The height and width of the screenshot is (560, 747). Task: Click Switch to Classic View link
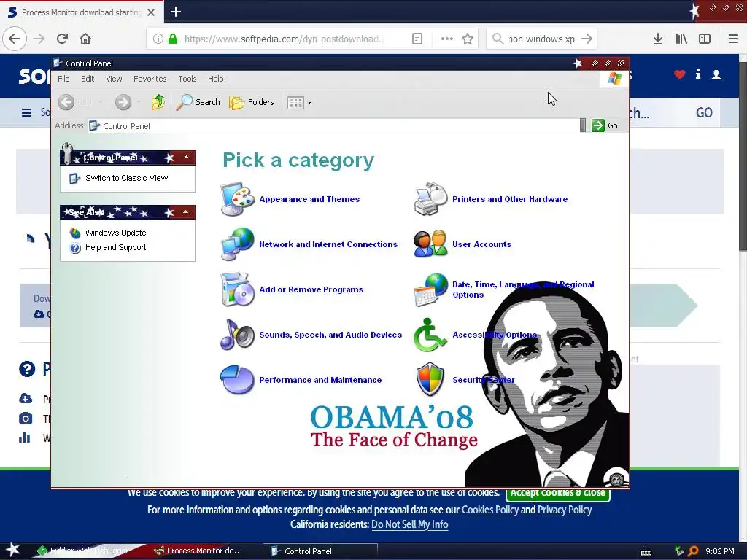coord(126,178)
